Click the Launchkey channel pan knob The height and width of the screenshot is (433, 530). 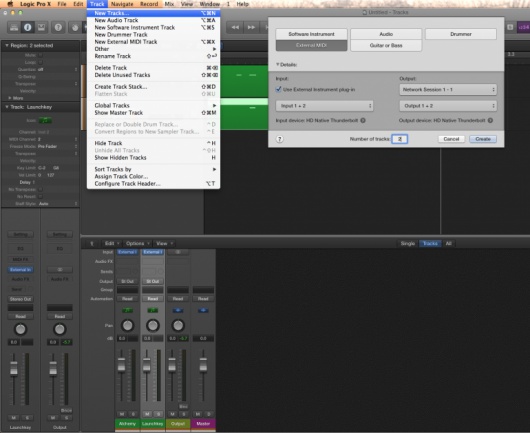pos(152,325)
